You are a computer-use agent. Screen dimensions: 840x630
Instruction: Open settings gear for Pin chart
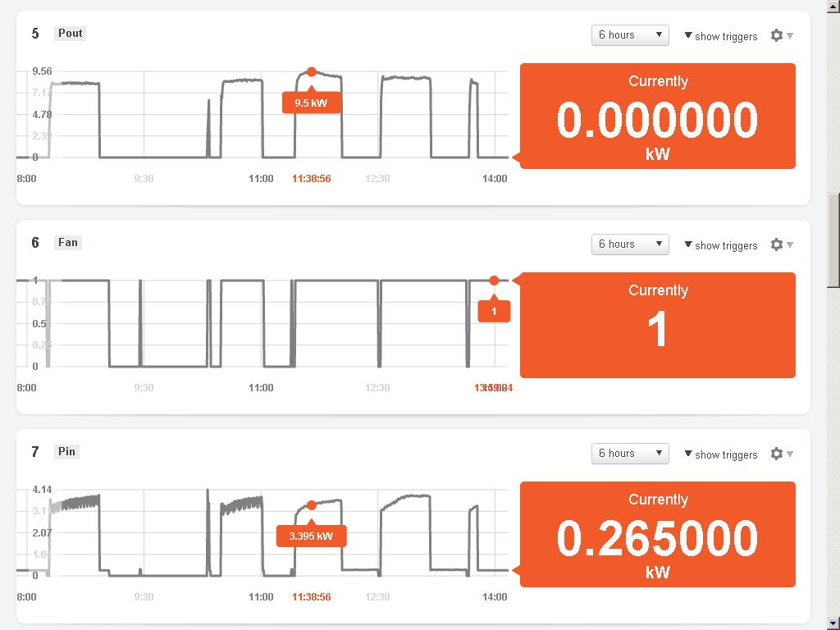click(x=778, y=454)
